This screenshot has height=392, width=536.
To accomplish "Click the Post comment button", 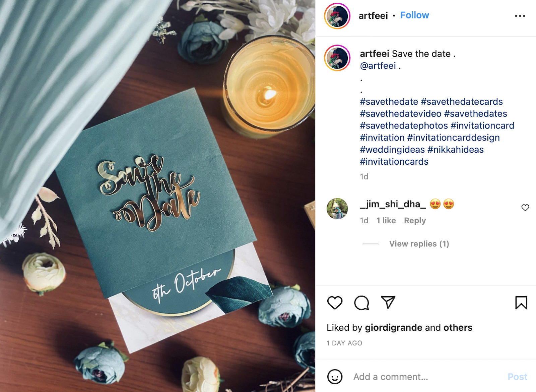I will 517,377.
